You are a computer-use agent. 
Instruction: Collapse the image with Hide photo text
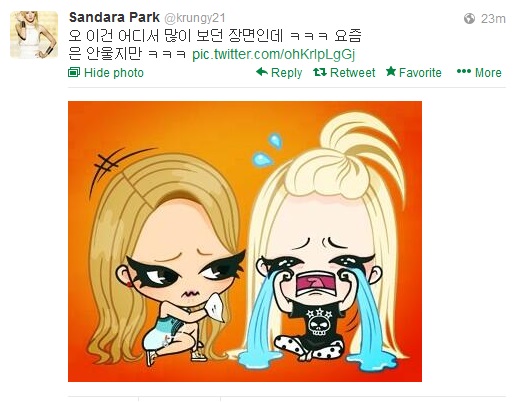pyautogui.click(x=114, y=73)
